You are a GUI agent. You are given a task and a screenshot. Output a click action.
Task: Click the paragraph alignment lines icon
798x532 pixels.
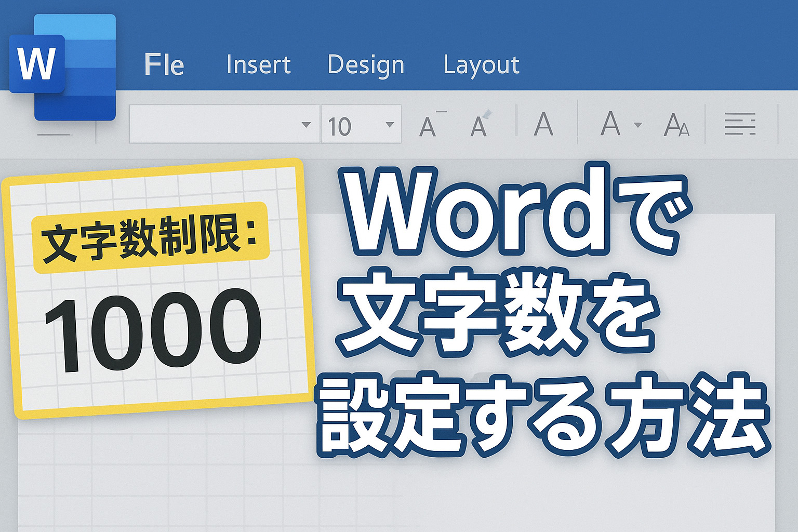(740, 124)
